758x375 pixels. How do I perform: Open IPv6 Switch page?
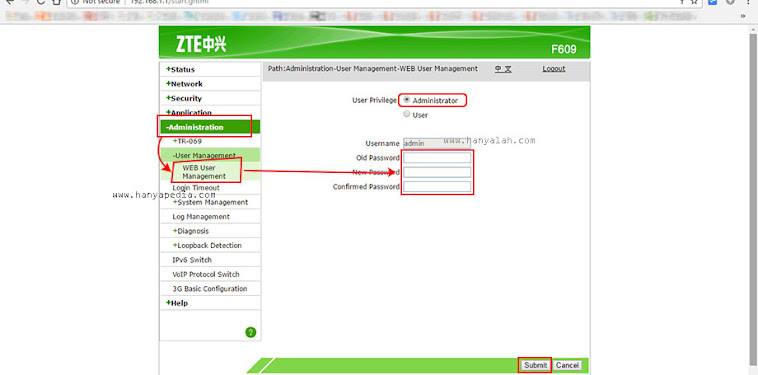pos(192,260)
